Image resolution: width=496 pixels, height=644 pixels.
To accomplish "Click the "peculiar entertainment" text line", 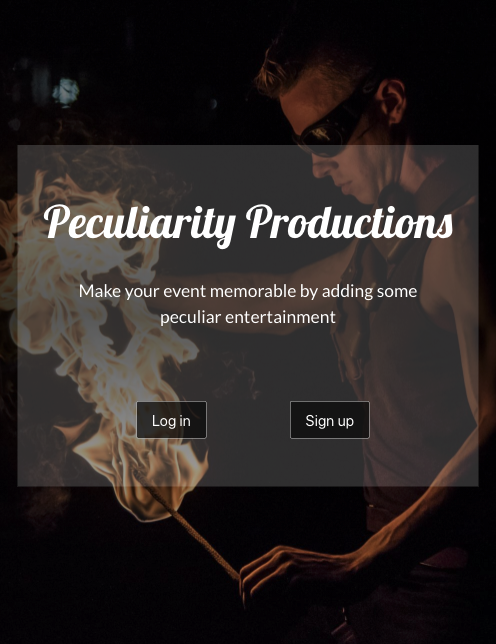I will 248,317.
